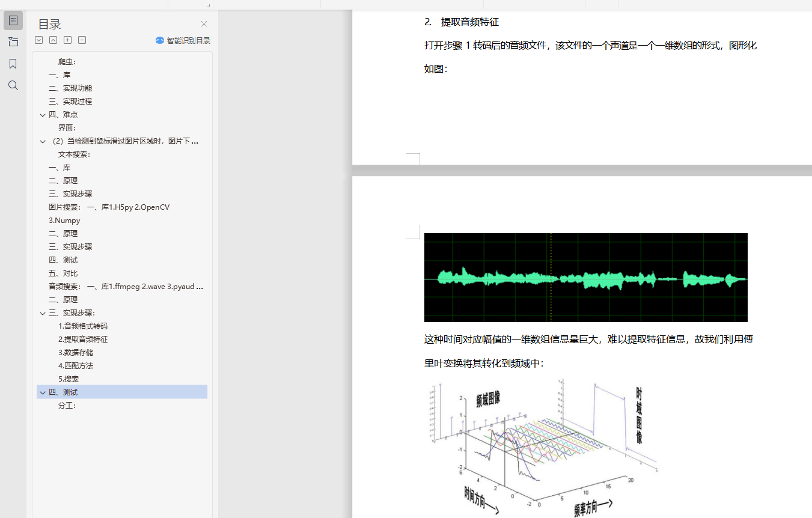Click the line 里叶变换将其转化到频域中：
This screenshot has width=812, height=518.
pyautogui.click(x=484, y=364)
